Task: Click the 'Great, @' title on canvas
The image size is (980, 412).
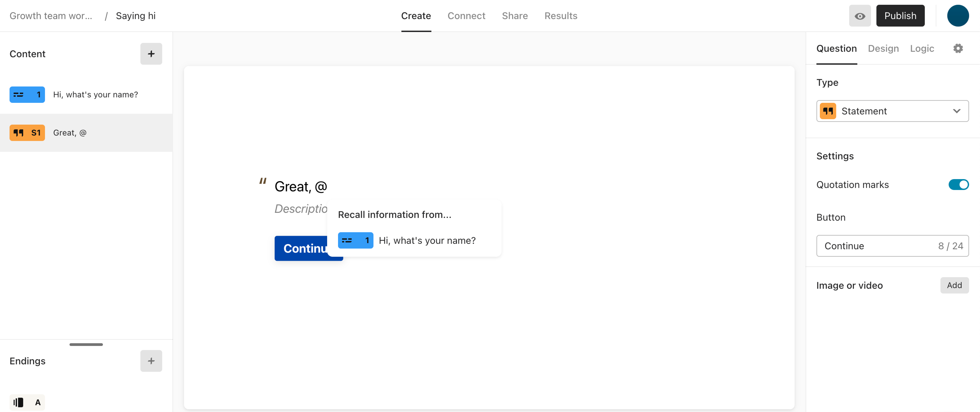Action: tap(301, 186)
